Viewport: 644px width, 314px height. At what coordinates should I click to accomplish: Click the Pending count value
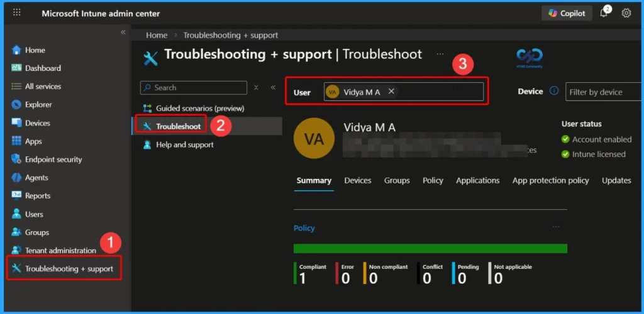pos(462,279)
